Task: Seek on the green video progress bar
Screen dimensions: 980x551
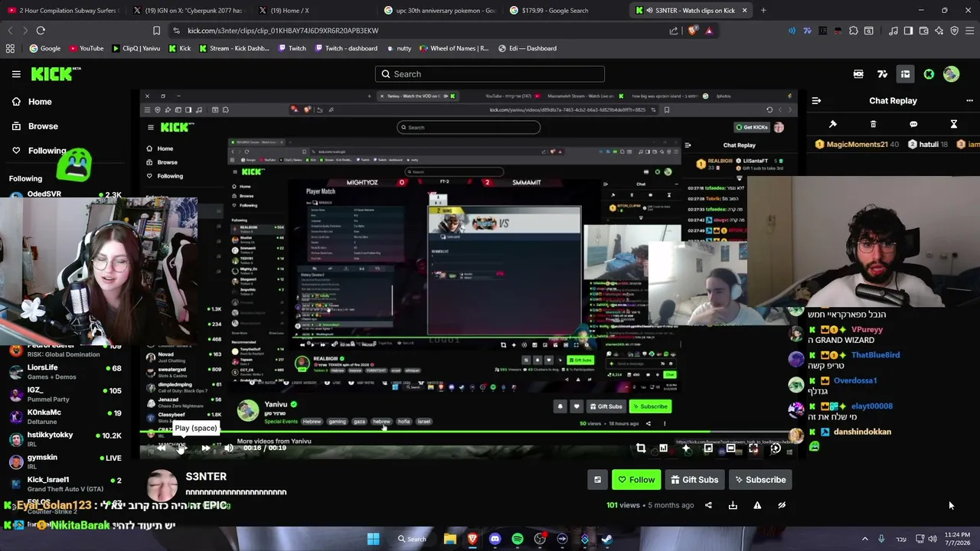Action: [x=469, y=433]
